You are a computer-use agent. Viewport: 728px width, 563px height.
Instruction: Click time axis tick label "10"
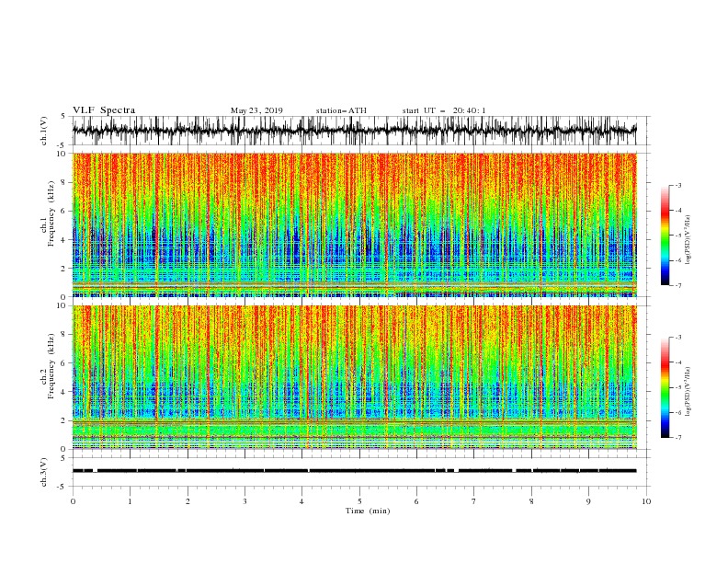(x=646, y=501)
